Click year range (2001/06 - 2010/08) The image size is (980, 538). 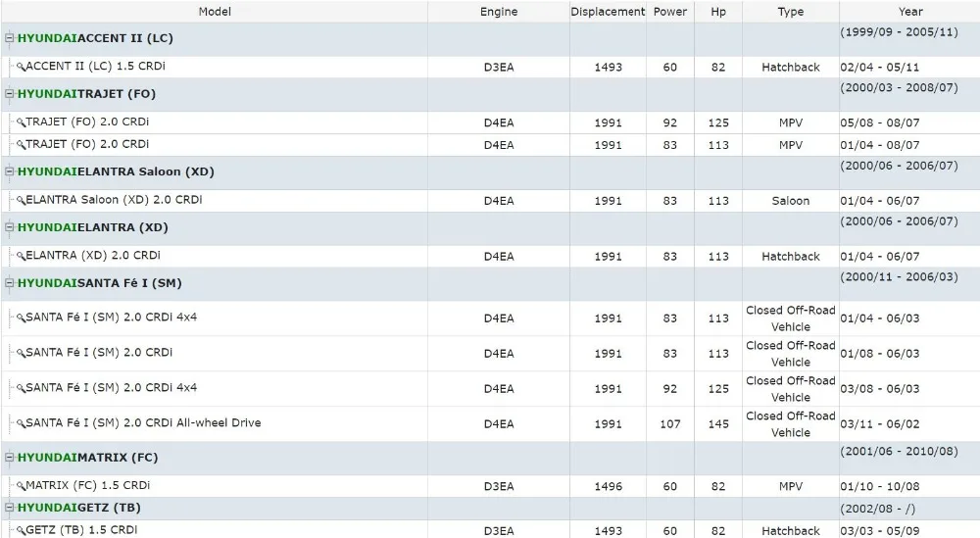coord(899,451)
